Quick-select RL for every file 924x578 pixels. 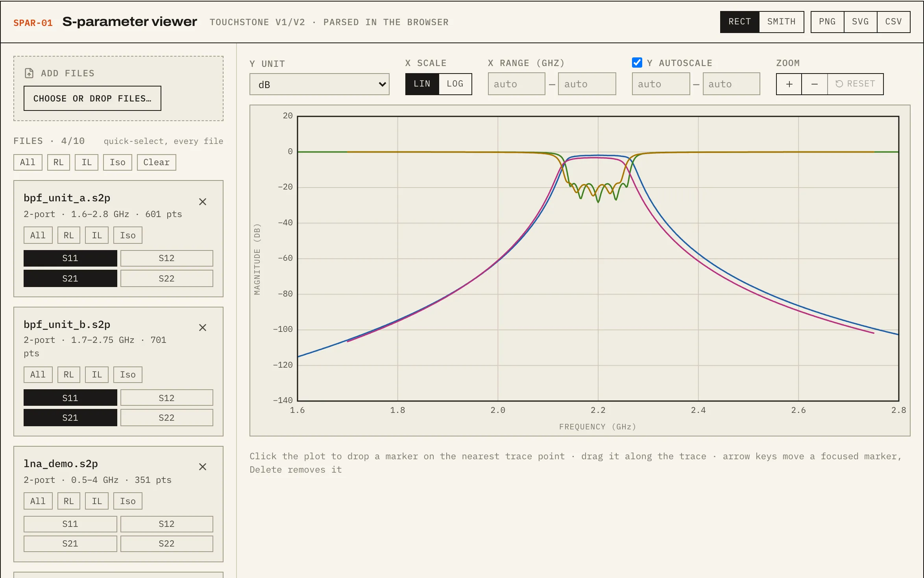click(59, 162)
